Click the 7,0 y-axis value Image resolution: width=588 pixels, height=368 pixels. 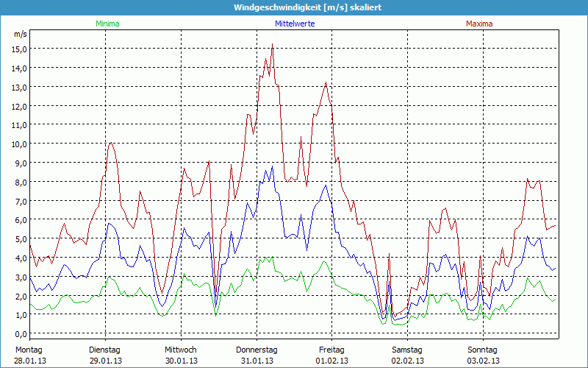(x=21, y=201)
